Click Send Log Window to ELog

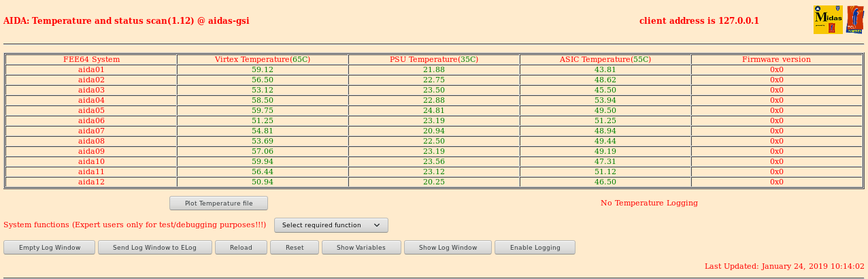point(155,248)
